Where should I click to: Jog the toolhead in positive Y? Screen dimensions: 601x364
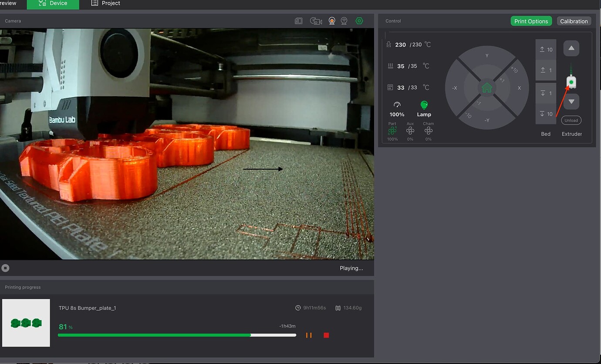pos(487,55)
